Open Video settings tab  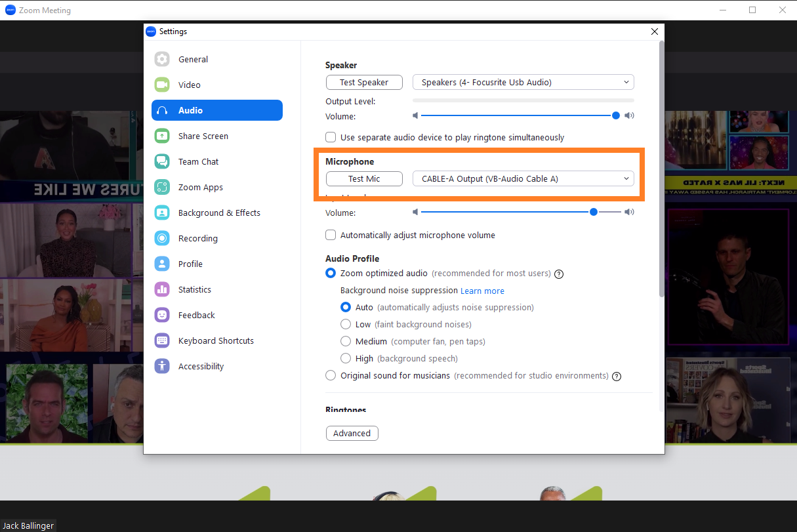pyautogui.click(x=217, y=85)
